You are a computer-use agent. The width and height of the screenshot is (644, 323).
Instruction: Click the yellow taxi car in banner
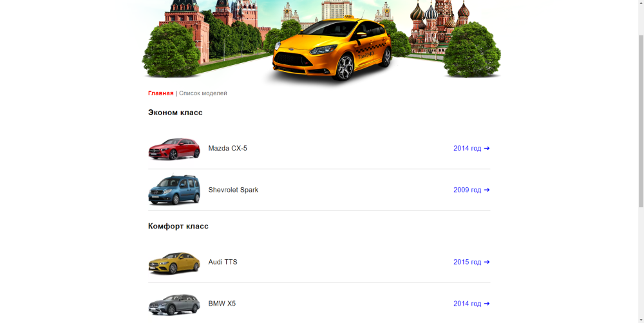(x=332, y=51)
